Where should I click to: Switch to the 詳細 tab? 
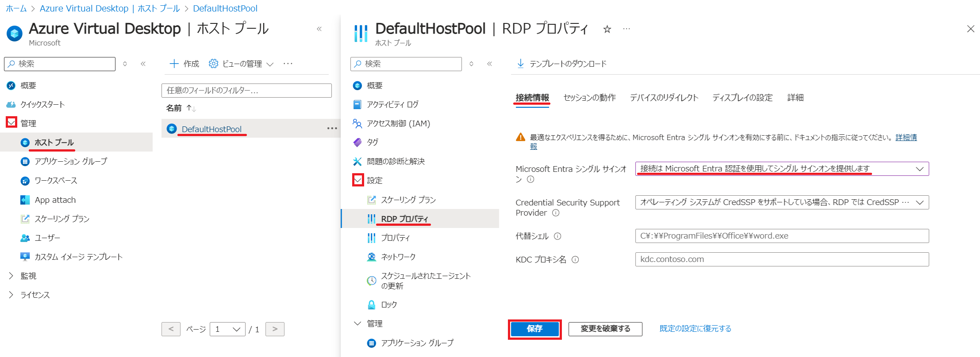point(796,98)
